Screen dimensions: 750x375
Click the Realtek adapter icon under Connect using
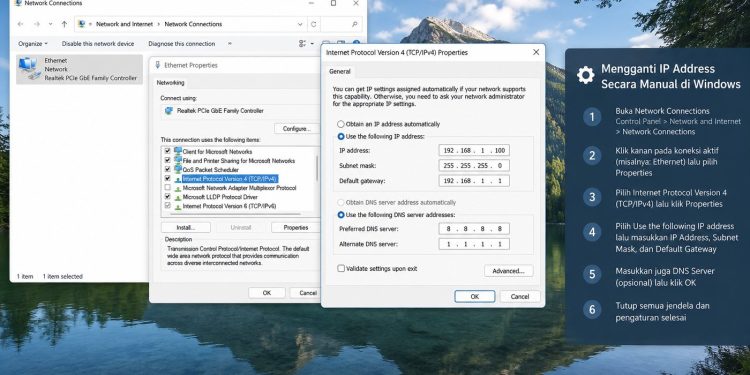tap(169, 110)
